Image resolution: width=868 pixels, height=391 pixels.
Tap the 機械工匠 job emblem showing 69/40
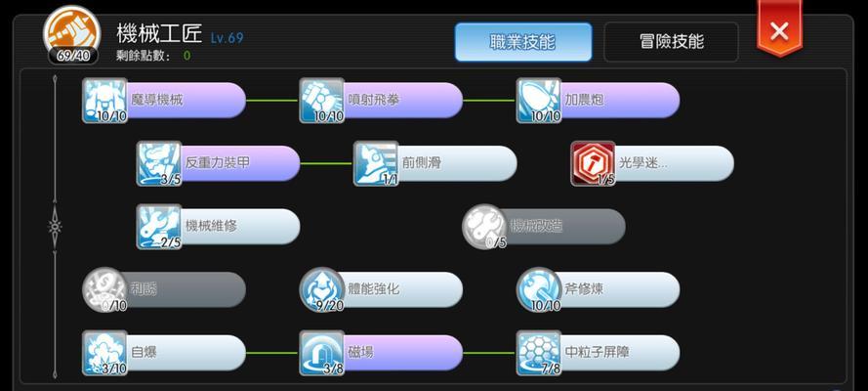tap(72, 35)
